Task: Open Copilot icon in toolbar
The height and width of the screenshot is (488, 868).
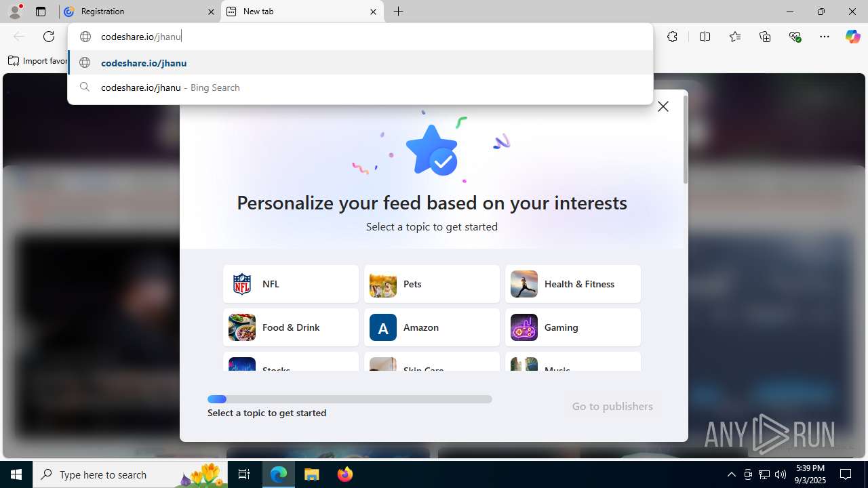Action: 852,37
